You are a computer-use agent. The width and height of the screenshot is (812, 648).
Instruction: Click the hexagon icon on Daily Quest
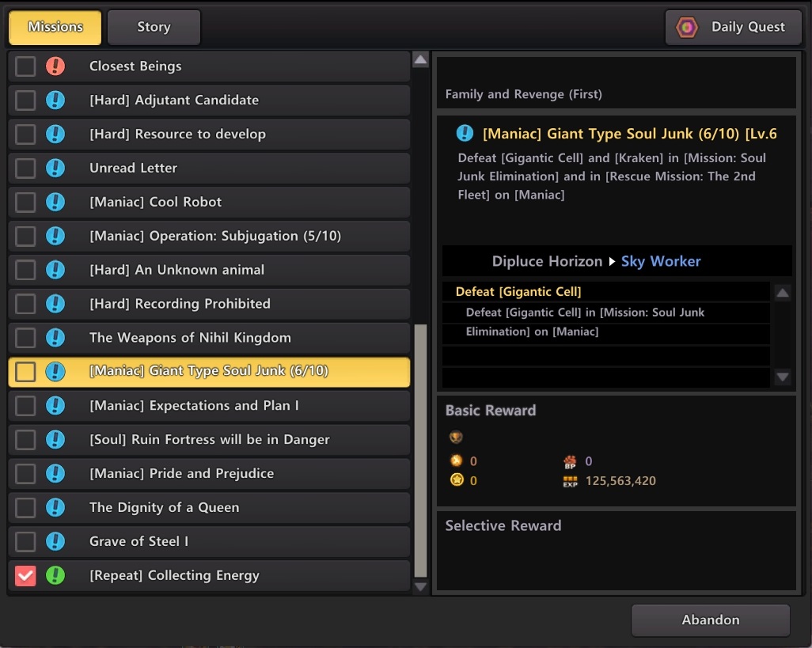tap(687, 28)
